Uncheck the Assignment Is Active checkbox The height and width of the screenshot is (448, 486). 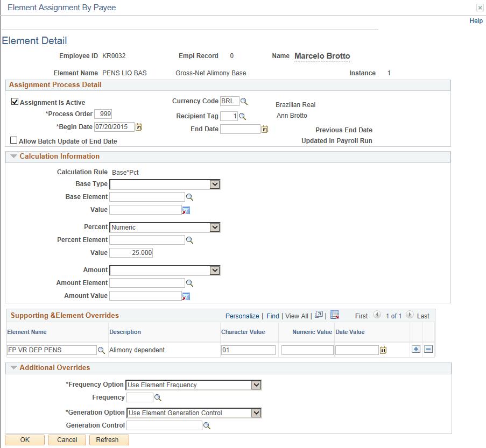pos(13,101)
